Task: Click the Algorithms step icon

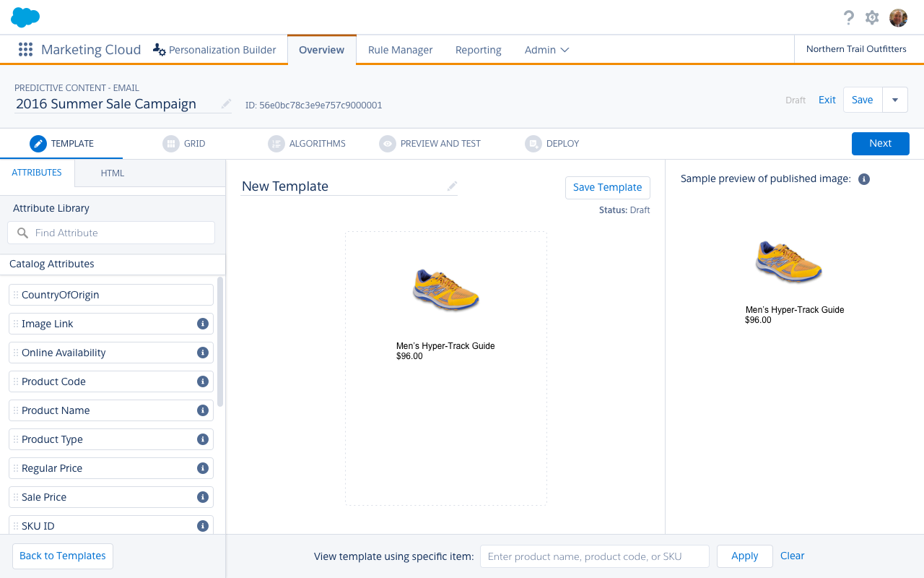Action: [x=276, y=143]
